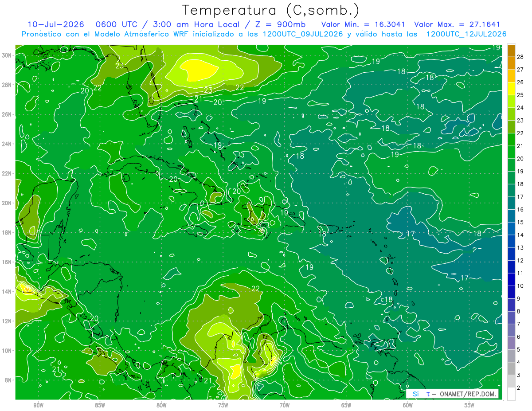Click longitude axis label "60W"
The image size is (532, 411).
(x=408, y=405)
